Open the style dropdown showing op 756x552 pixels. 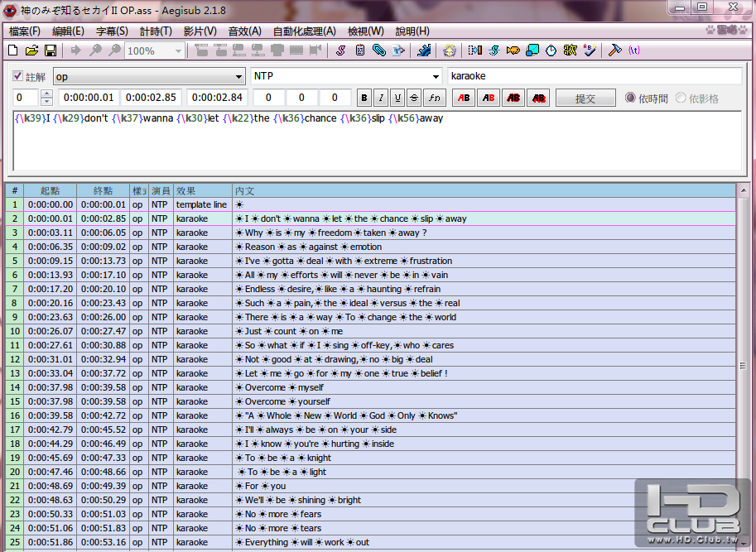[149, 77]
